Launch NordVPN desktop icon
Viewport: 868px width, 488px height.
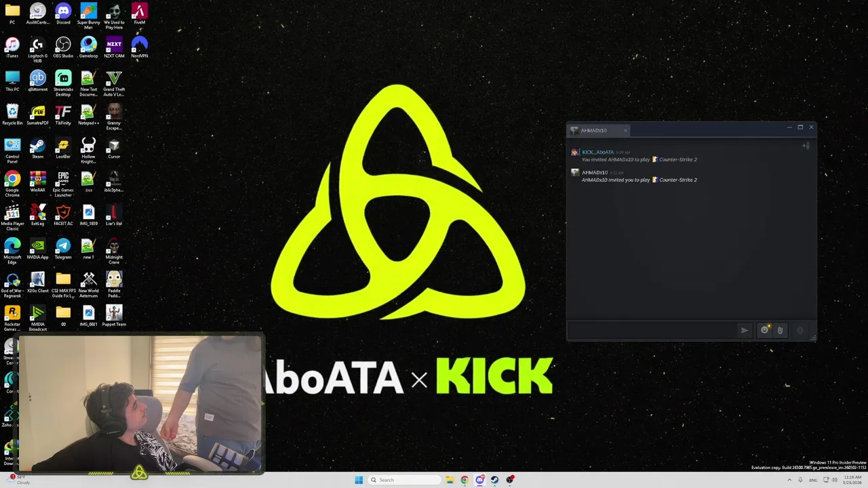point(139,47)
